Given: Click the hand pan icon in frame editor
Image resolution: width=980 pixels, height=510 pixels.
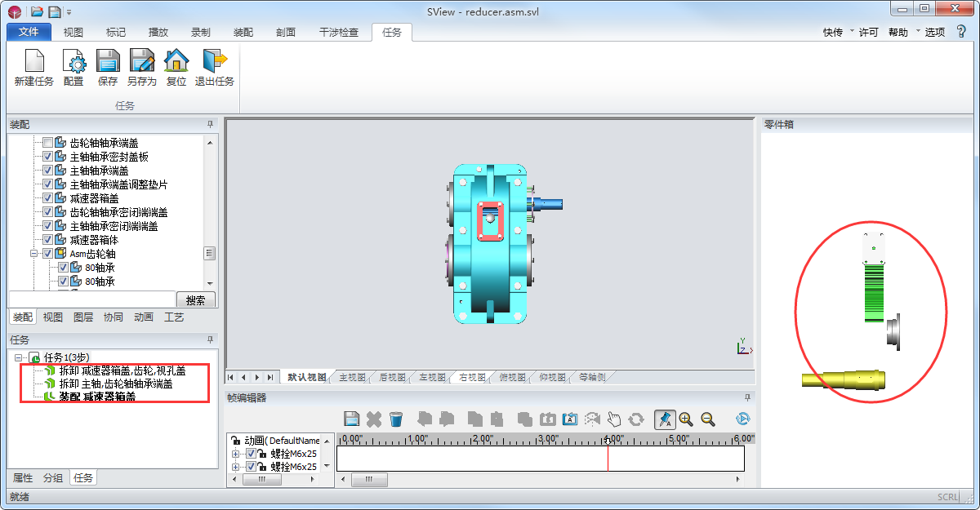Looking at the screenshot, I should click(614, 419).
